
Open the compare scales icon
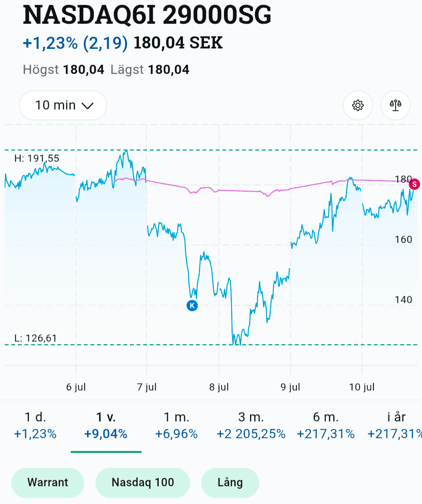point(395,105)
